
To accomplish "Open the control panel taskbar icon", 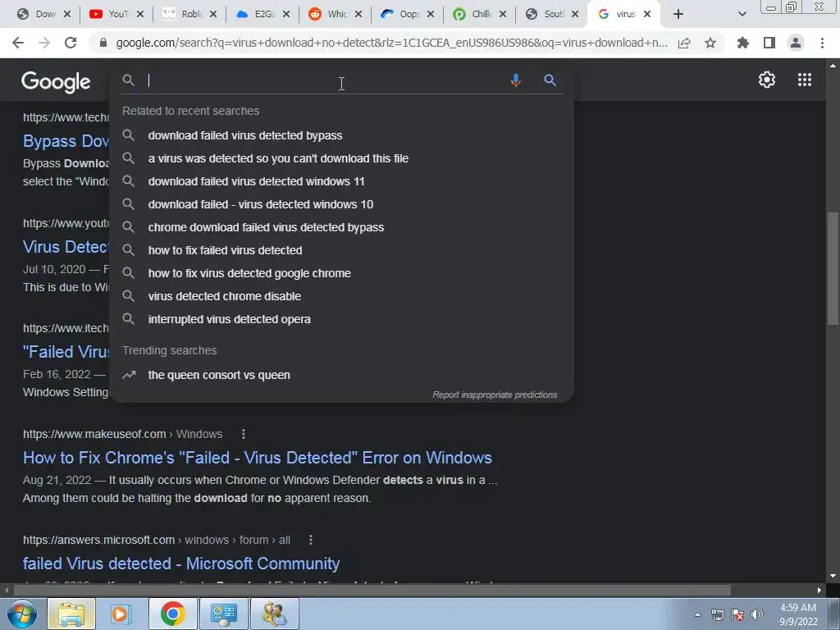I will (223, 614).
